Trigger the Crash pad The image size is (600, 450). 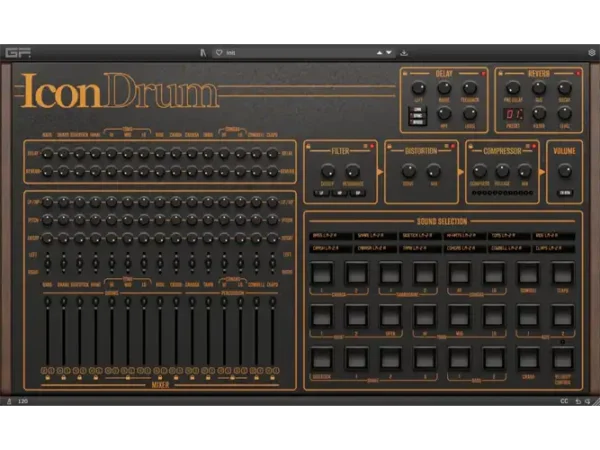click(528, 359)
